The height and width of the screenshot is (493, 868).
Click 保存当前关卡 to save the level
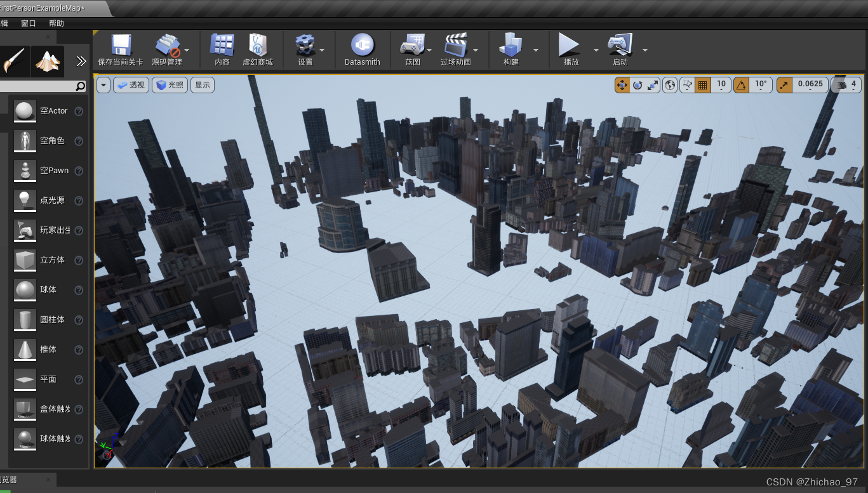tap(121, 49)
